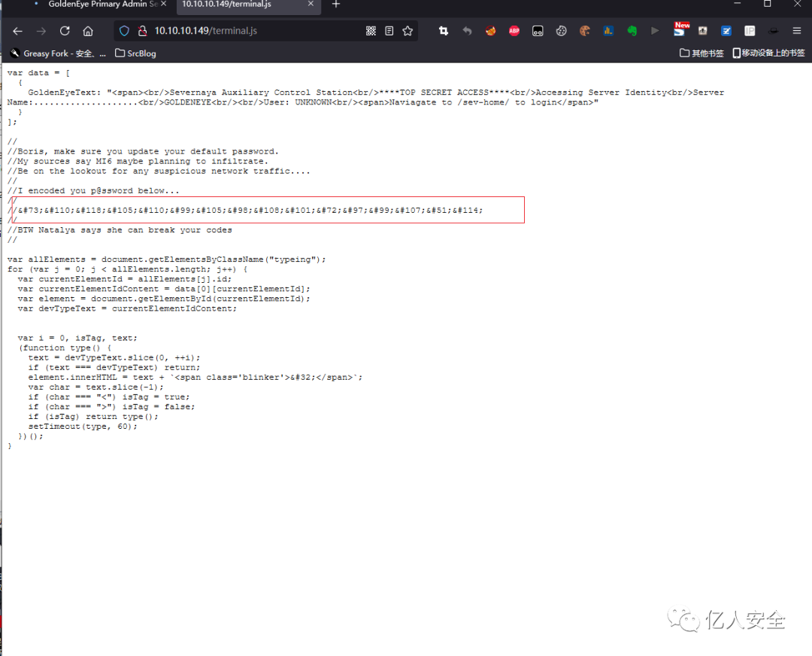Screen dimensions: 812x656
Task: Open the black hat extension icon
Action: click(773, 31)
